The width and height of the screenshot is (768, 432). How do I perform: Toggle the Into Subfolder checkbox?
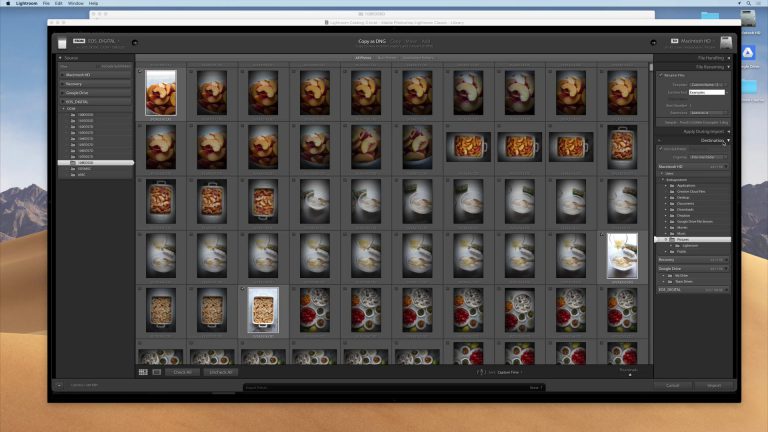point(661,148)
